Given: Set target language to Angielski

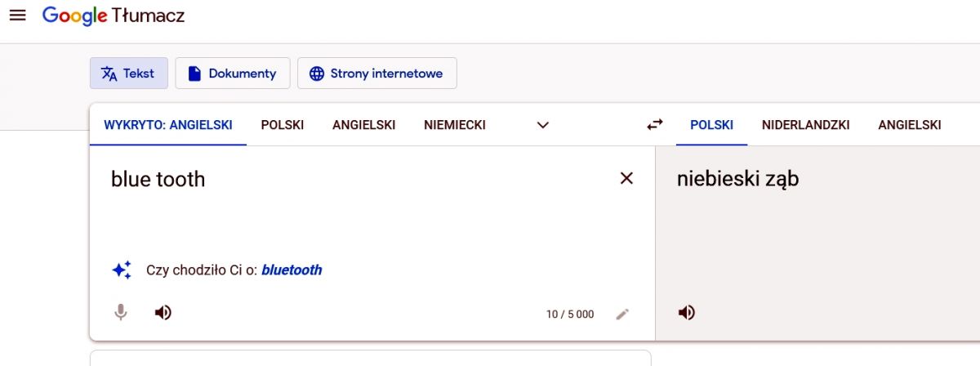Looking at the screenshot, I should click(x=909, y=125).
